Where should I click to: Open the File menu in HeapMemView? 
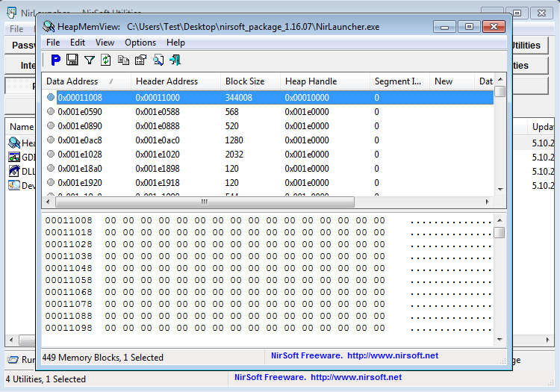pos(53,43)
